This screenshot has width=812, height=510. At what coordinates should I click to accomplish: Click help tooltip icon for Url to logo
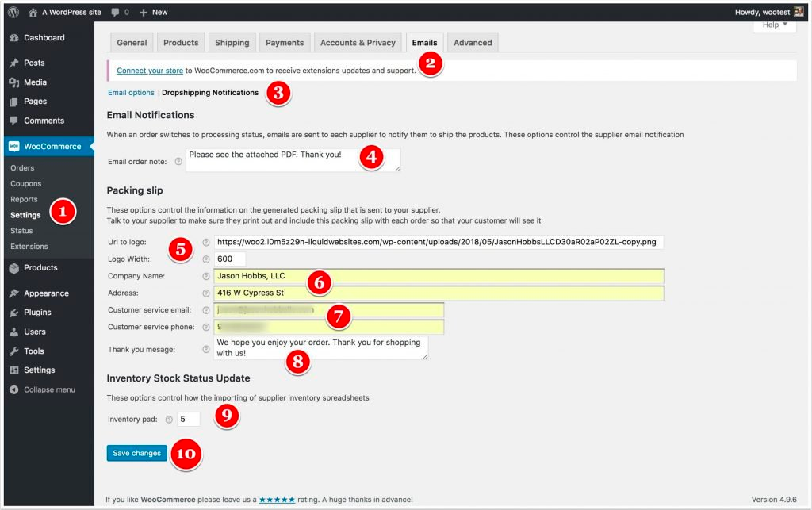[206, 243]
